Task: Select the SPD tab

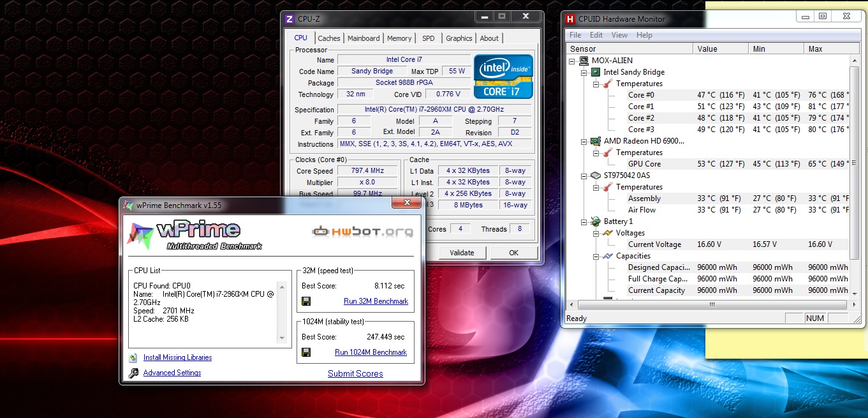Action: 429,38
